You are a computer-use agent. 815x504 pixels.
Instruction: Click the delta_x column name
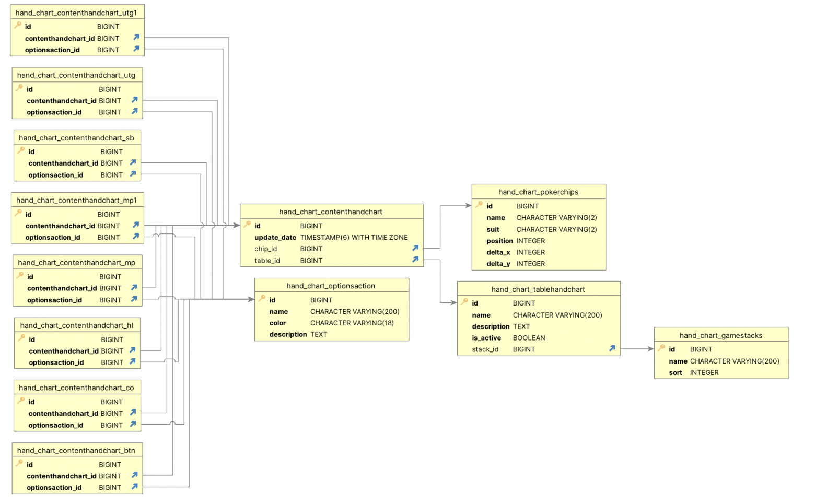(498, 253)
